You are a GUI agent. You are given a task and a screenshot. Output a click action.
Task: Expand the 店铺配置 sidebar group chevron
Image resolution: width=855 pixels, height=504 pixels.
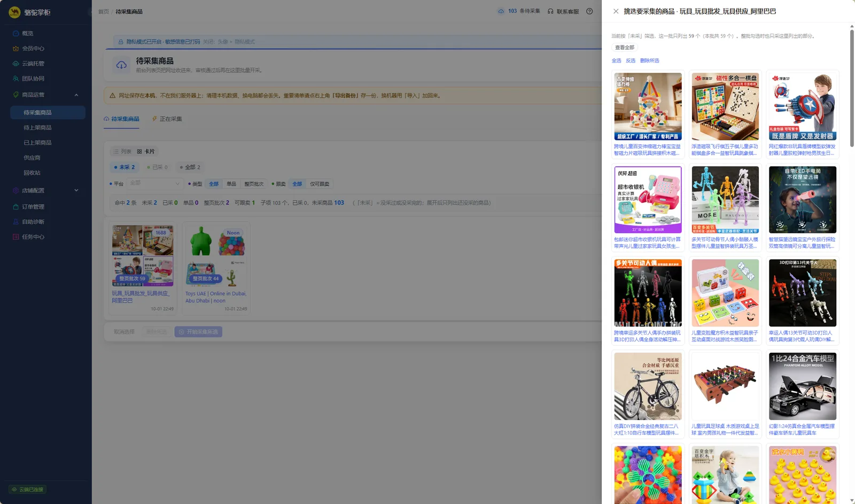76,190
